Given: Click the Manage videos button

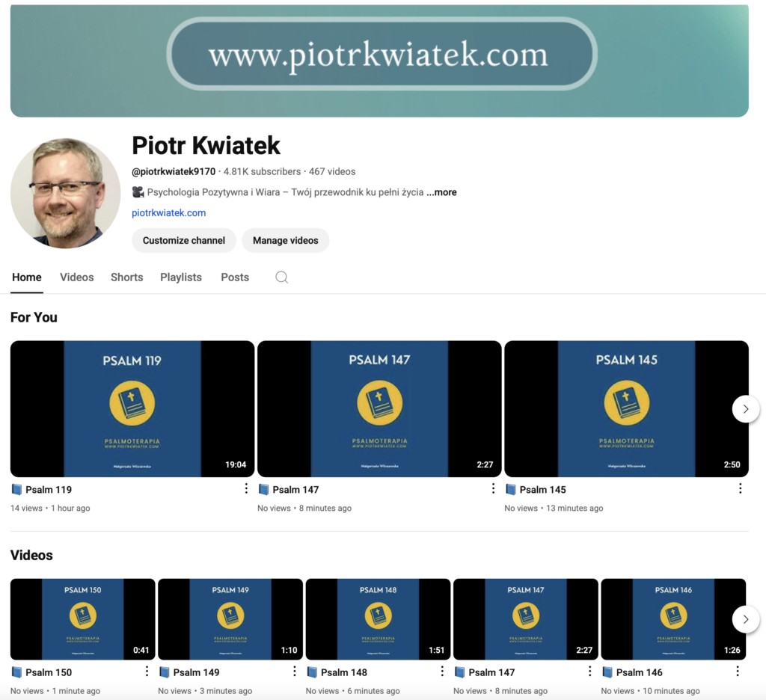Looking at the screenshot, I should coord(285,240).
